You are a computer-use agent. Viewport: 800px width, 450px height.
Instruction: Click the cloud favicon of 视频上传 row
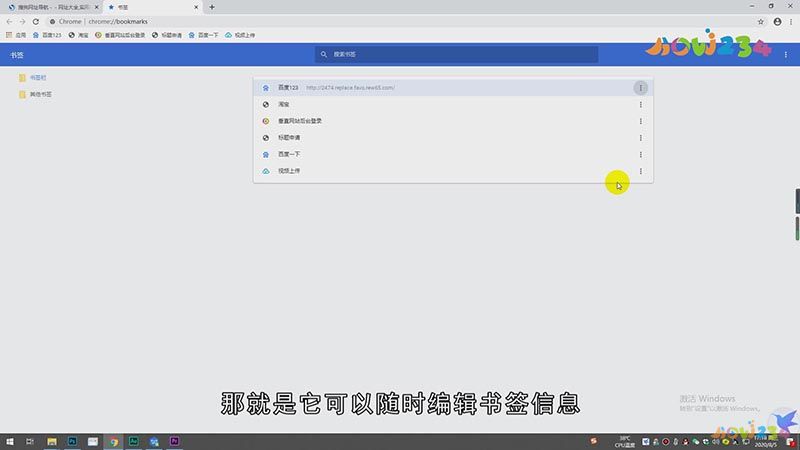click(266, 171)
